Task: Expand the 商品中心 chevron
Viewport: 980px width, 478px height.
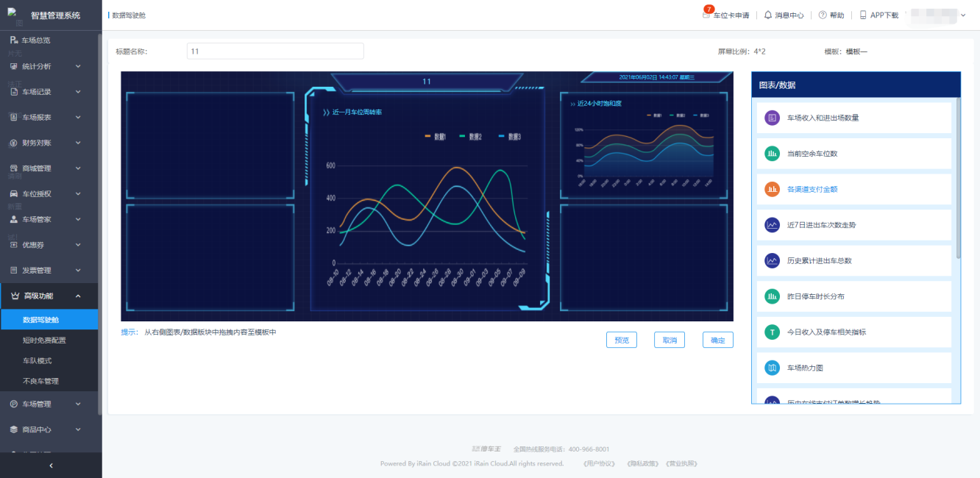Action: pos(78,429)
